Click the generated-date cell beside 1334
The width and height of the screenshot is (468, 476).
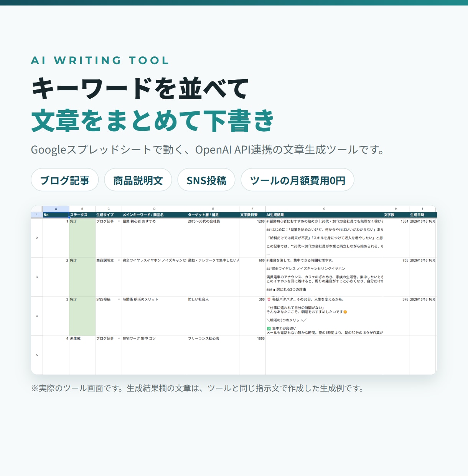pos(423,238)
